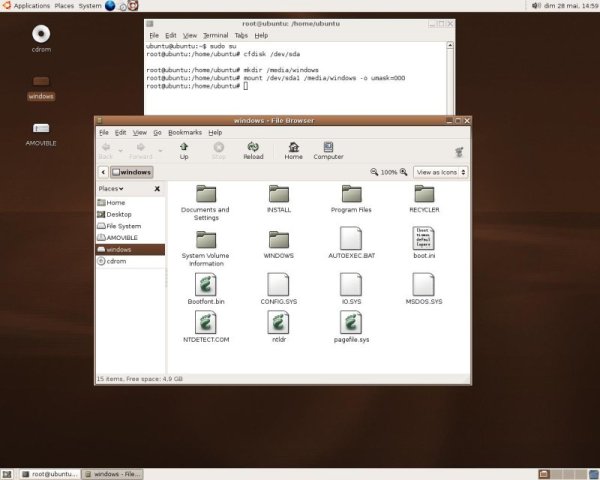Open File menu in terminal window
600x480 pixels.
(x=154, y=35)
